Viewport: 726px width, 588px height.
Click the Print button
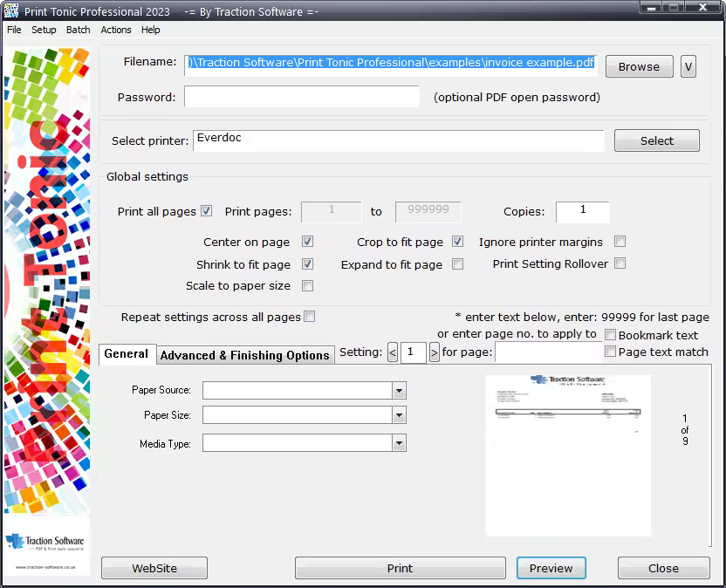(x=400, y=568)
